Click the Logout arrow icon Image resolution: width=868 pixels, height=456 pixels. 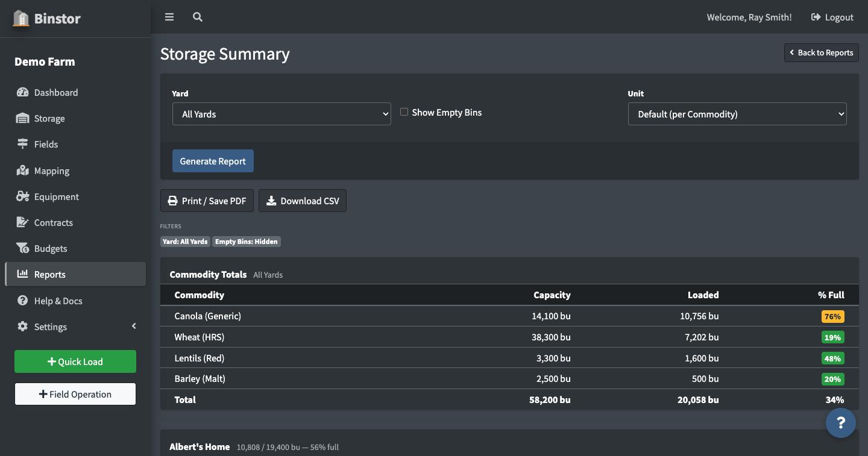point(816,17)
